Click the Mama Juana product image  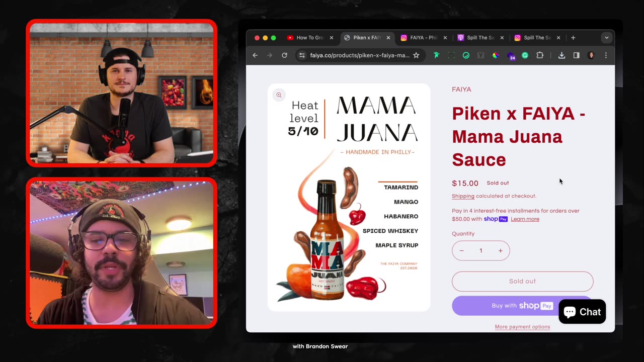[349, 197]
